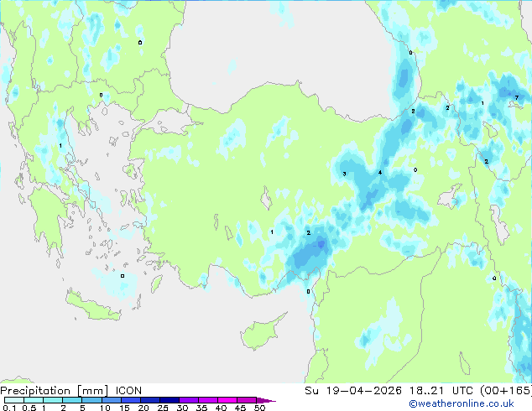Click the 'Precipitation [mm] ICON' title text
Image resolution: width=532 pixels, height=411 pixels.
coord(71,391)
